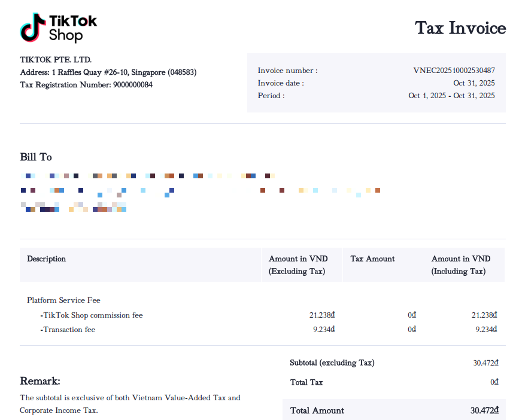513x420 pixels.
Task: Click invoice number VNEC202510002530487
Action: click(x=454, y=71)
